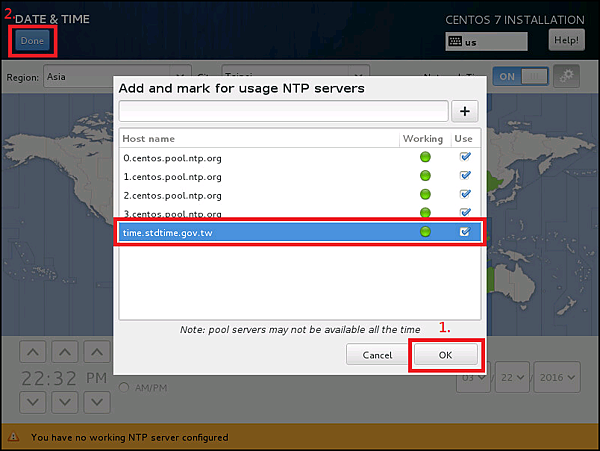Screen dimensions: 600x451
Task: Decrease the hour with the down arrow
Action: click(33, 402)
